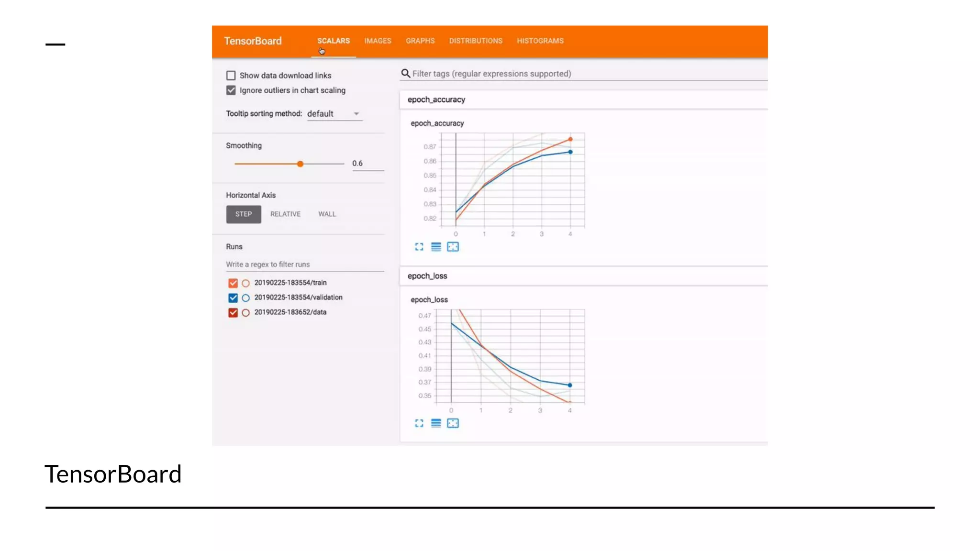Click the search magnifier icon by Filter tags
The image size is (980, 551).
coord(405,74)
